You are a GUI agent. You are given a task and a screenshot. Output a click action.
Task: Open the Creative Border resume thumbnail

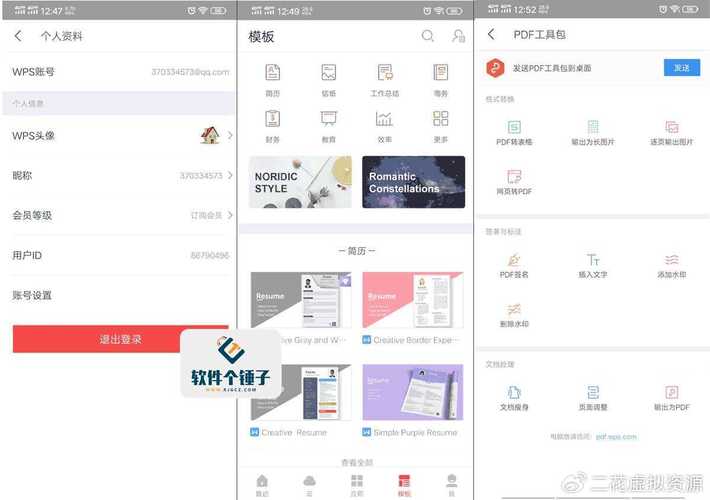click(413, 300)
